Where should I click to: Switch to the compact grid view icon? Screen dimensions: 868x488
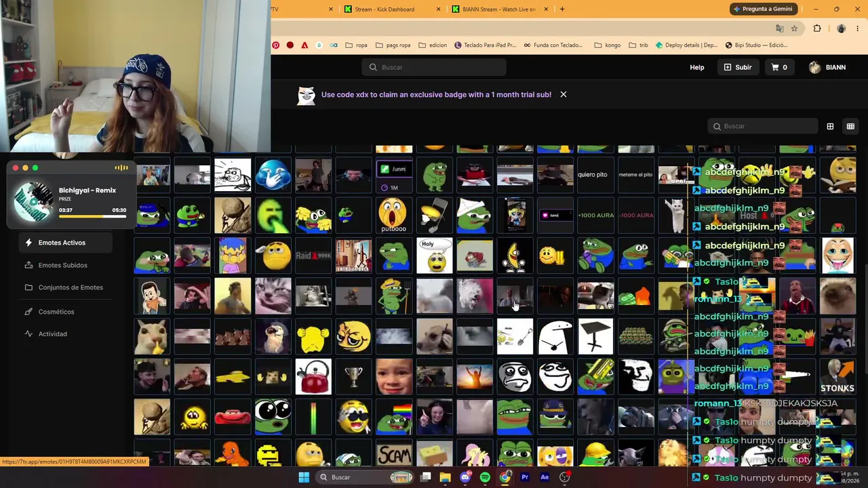tap(850, 126)
